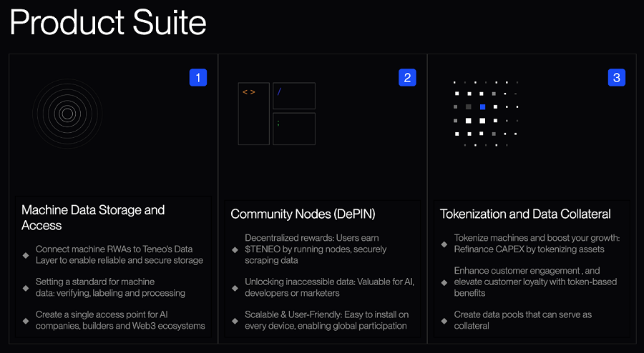Click the green semicolon code symbol
This screenshot has height=353, width=644.
(x=278, y=123)
